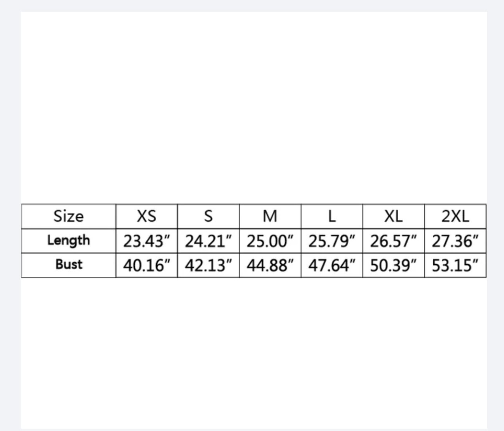Select the L size column header

(x=332, y=216)
